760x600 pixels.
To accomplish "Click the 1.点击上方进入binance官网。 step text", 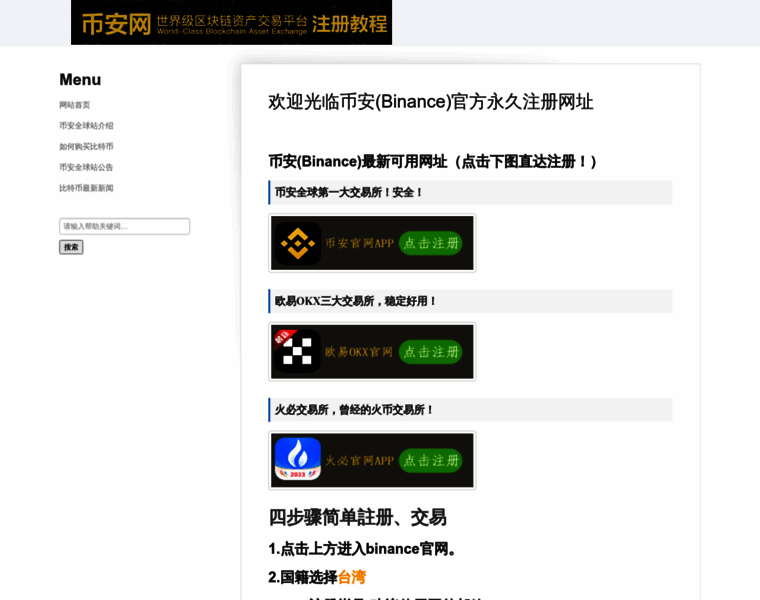I will 362,549.
